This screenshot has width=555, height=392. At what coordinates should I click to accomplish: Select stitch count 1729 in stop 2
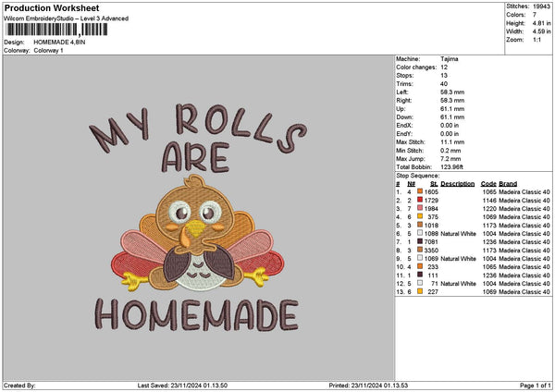(431, 201)
